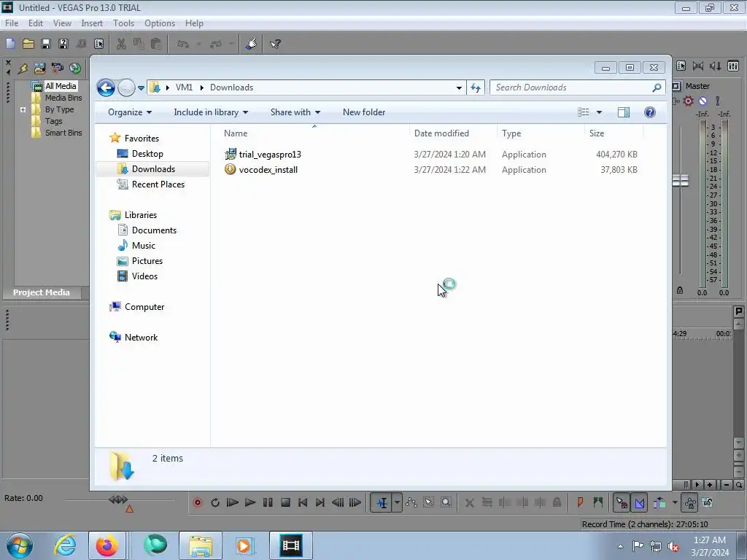
Task: Open the Tools menu in VEGAS
Action: tap(123, 23)
